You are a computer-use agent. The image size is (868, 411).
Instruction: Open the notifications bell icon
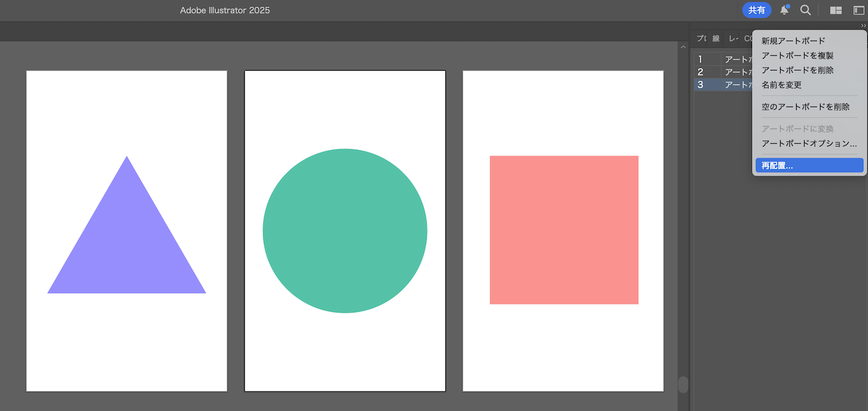coord(785,10)
